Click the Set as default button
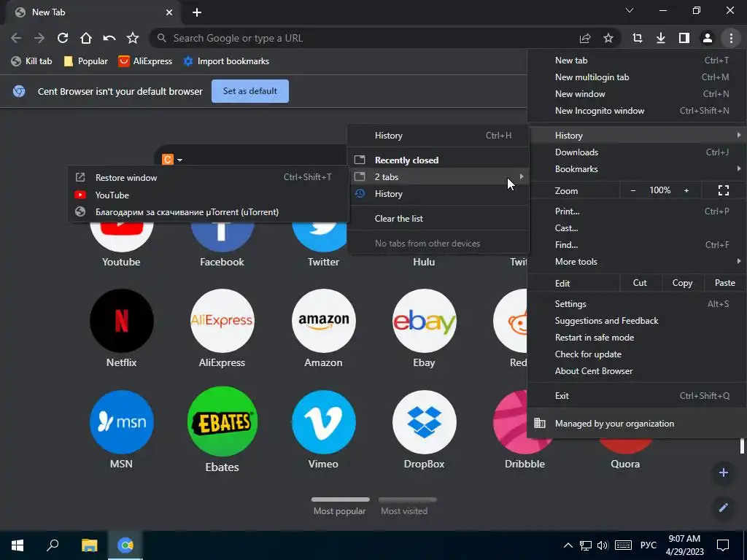Image resolution: width=747 pixels, height=560 pixels. (250, 91)
